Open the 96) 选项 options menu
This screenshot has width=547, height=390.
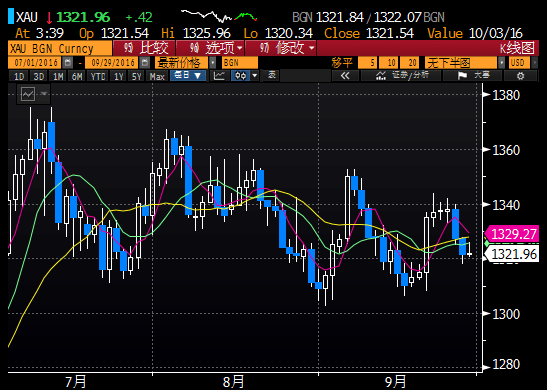(211, 48)
